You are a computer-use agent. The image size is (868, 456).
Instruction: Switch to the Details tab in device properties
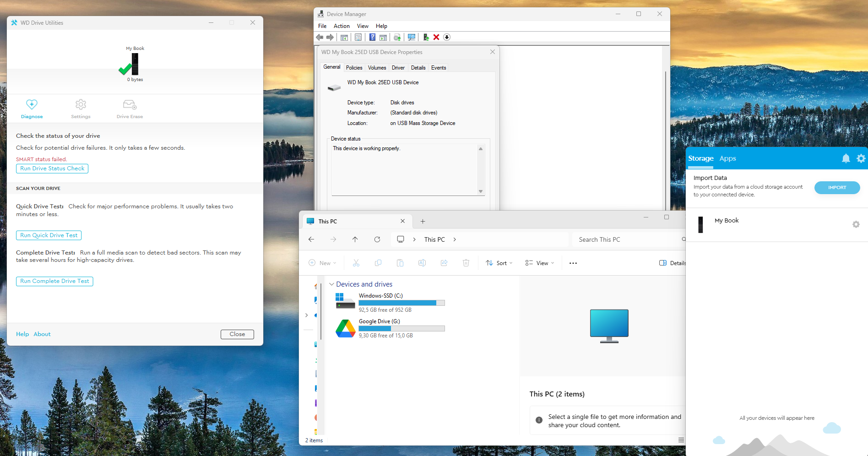418,68
